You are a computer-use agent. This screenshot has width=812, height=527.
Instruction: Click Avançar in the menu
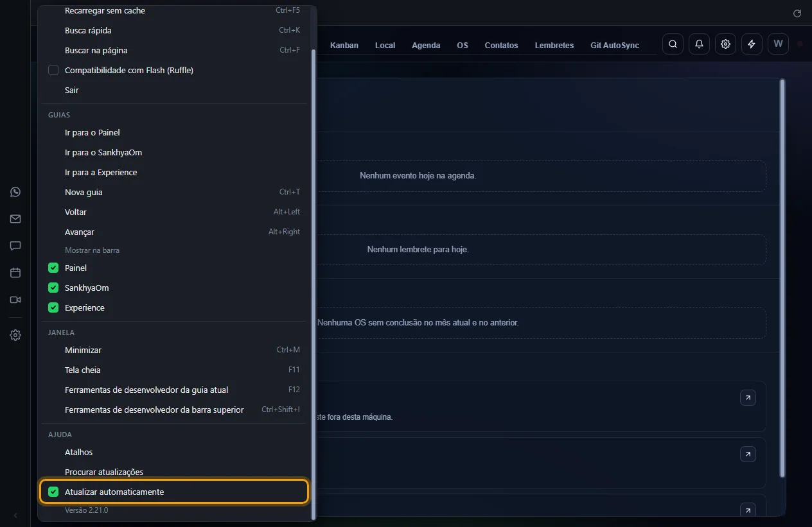[x=174, y=232]
